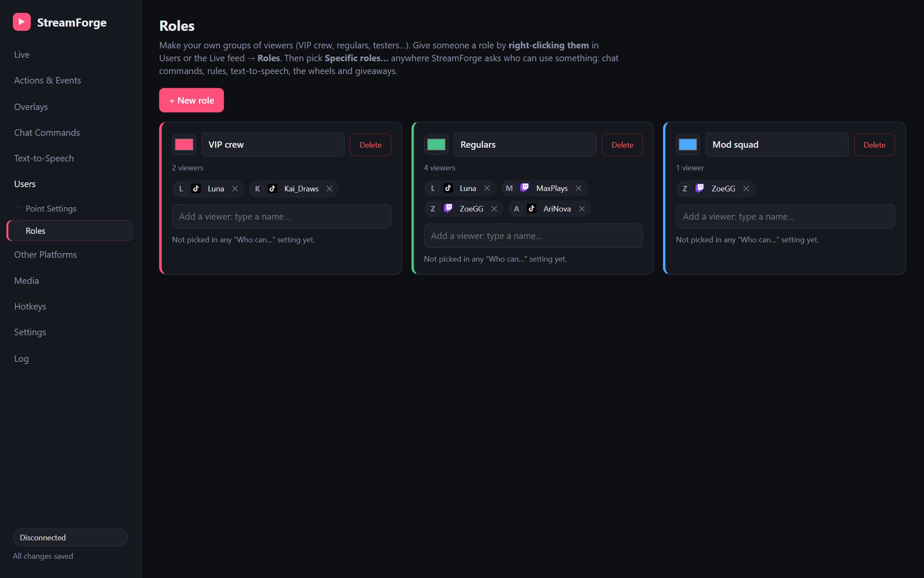The image size is (924, 578).
Task: Remove ZoeGG from Mod squad
Action: tap(746, 189)
